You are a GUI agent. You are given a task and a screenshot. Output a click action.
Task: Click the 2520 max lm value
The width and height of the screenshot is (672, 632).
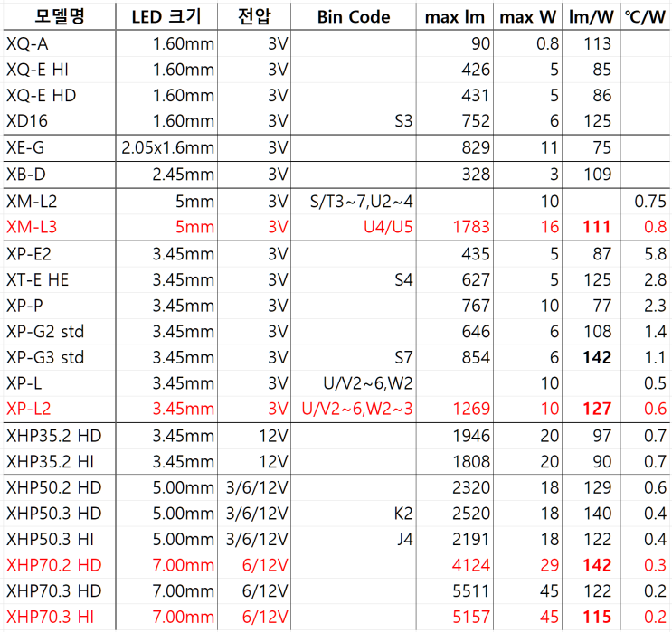coord(471,514)
